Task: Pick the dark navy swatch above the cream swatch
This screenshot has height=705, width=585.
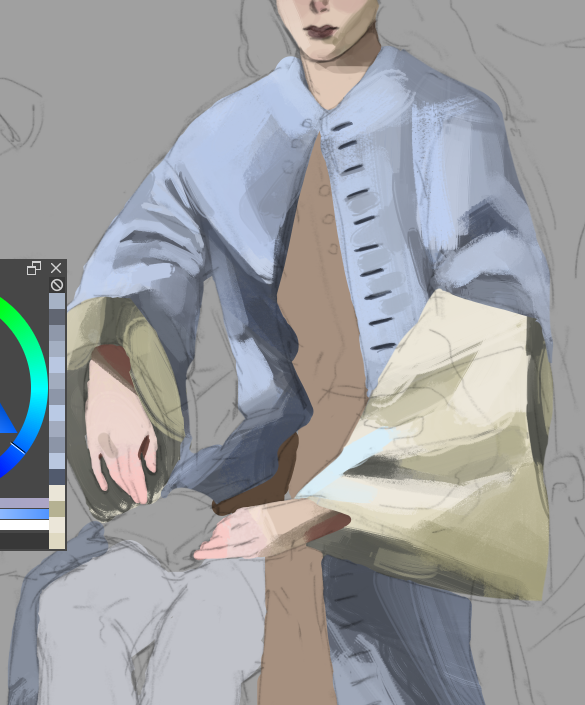Action: [57, 477]
